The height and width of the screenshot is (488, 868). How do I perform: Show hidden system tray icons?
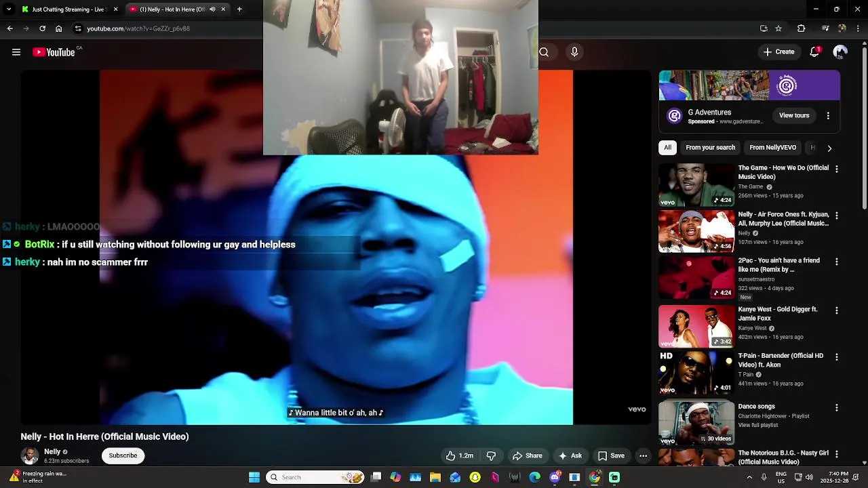click(x=749, y=477)
